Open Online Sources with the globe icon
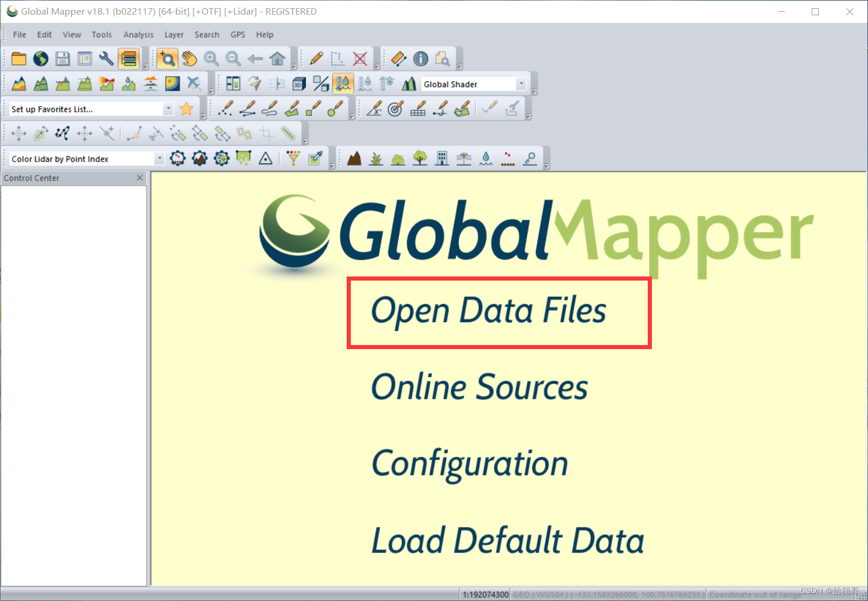This screenshot has width=868, height=601. pos(40,59)
